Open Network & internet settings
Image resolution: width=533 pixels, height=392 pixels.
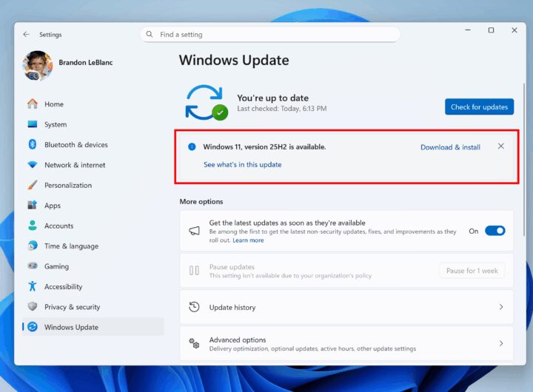tap(74, 165)
